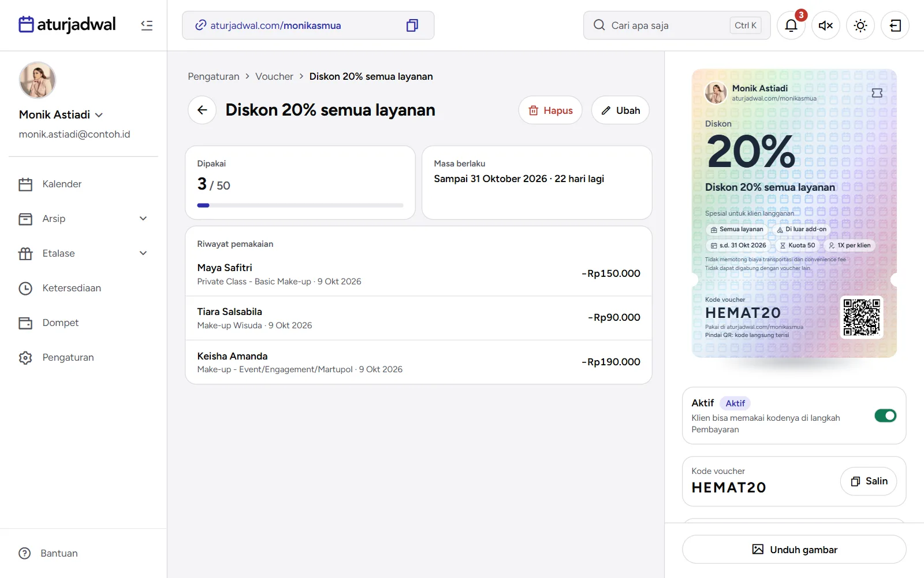Open Dompet in the sidebar
This screenshot has width=924, height=578.
click(83, 323)
